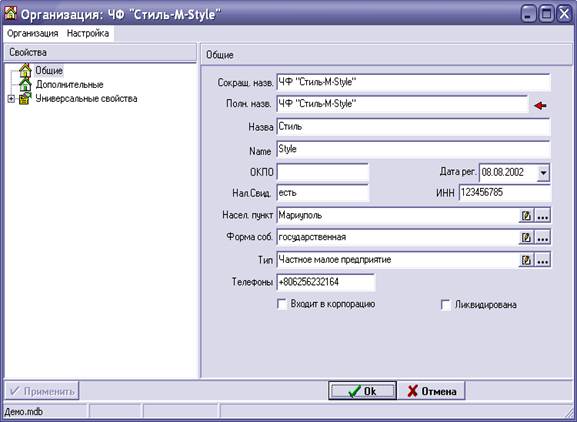The image size is (577, 422).
Task: Open edit icon for Тип field
Action: [526, 260]
